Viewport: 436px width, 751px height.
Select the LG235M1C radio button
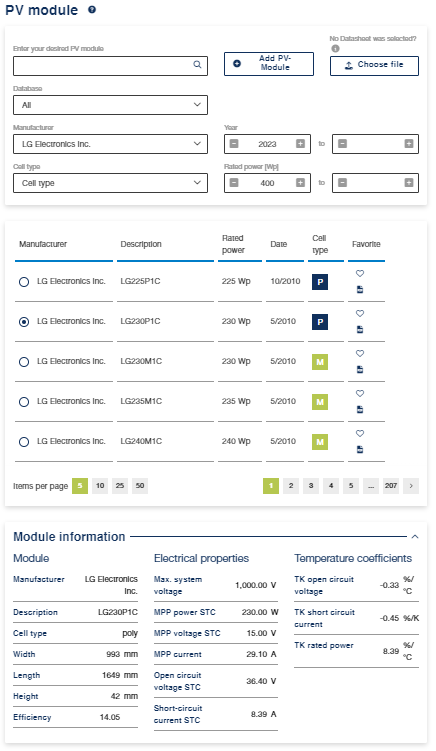(x=24, y=402)
